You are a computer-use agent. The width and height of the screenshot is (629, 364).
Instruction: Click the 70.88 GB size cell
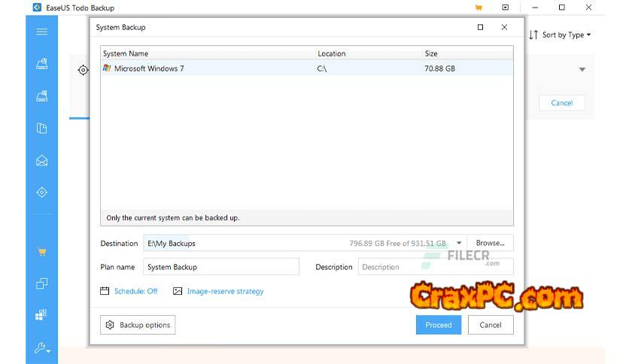point(439,68)
